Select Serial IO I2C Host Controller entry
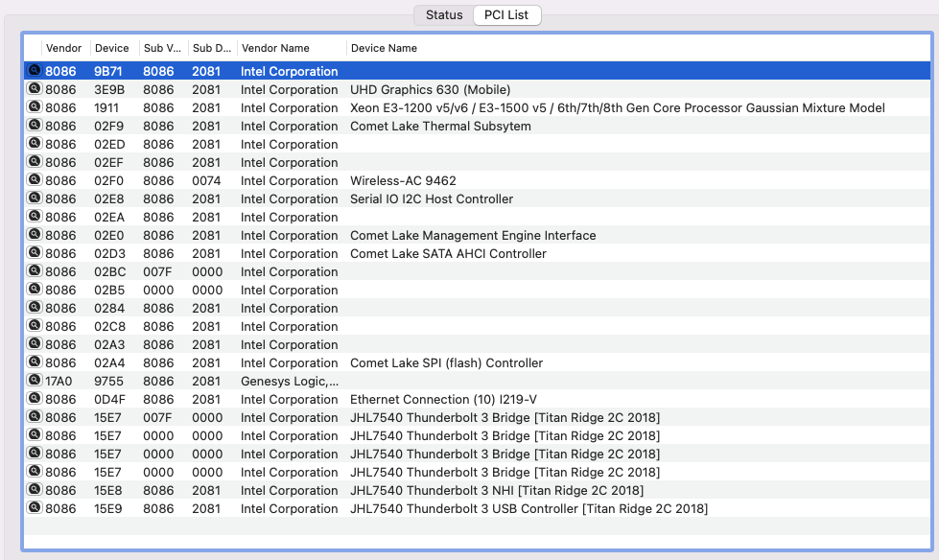939x560 pixels. point(432,198)
